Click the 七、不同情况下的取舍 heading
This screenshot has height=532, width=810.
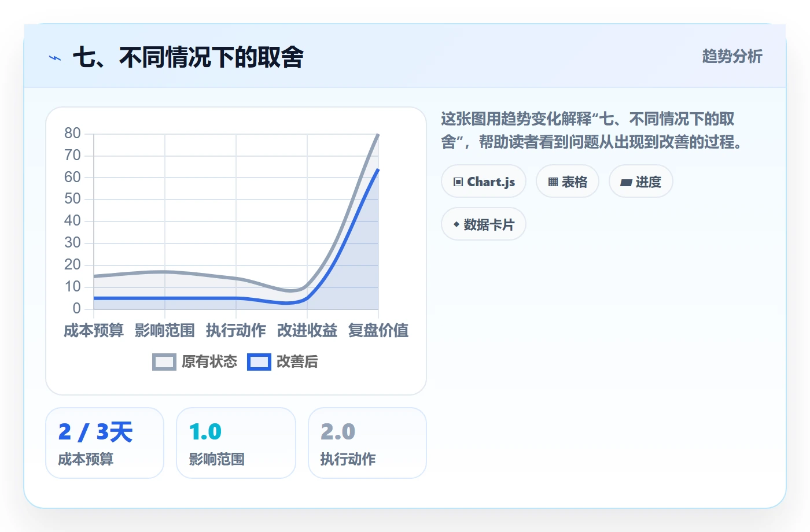(x=188, y=57)
